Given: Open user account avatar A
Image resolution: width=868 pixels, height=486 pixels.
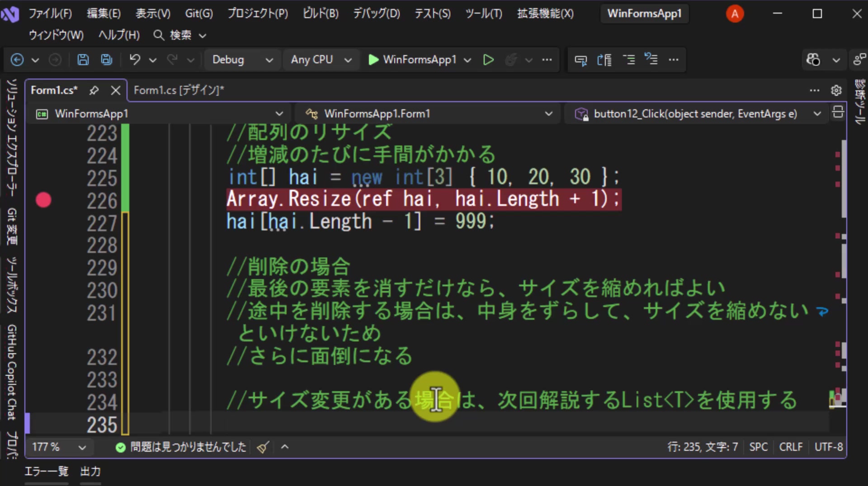Looking at the screenshot, I should (735, 14).
